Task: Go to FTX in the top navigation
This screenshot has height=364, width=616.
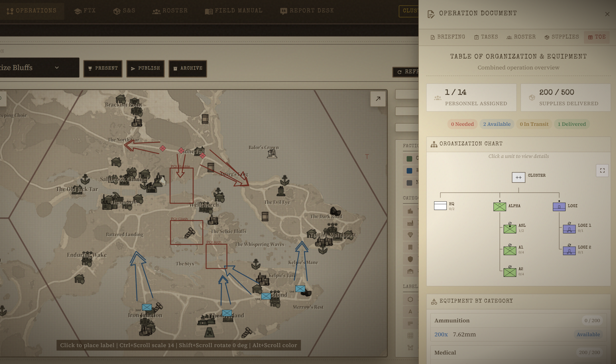Action: (x=85, y=11)
